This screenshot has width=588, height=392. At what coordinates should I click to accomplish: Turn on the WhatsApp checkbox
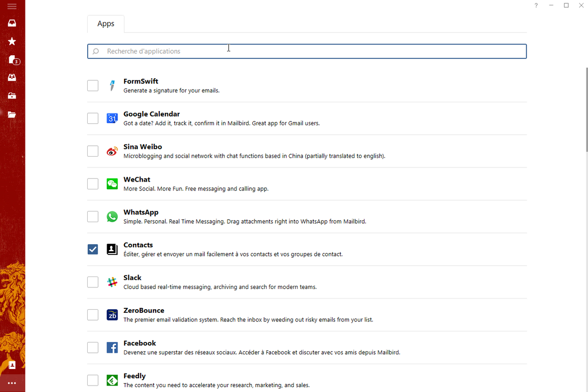pos(93,217)
